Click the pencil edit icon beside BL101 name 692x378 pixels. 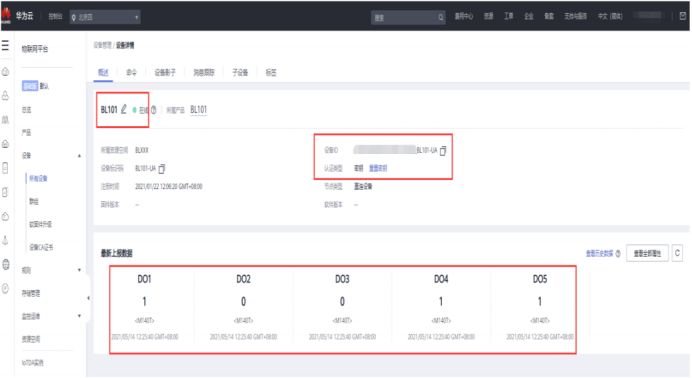[x=124, y=109]
